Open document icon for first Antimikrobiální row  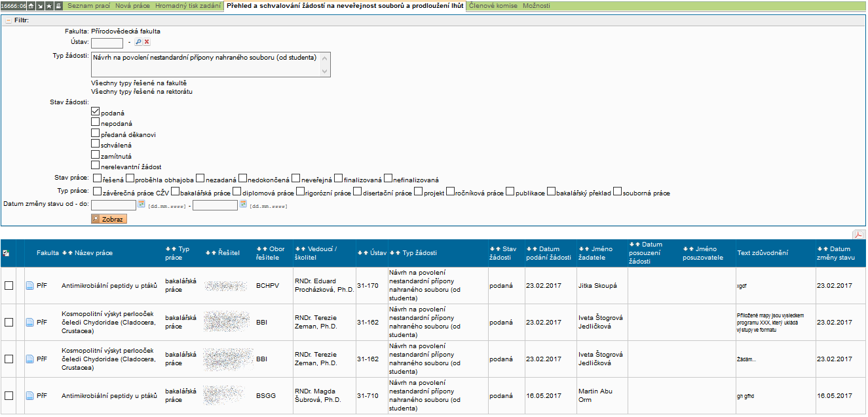[29, 286]
